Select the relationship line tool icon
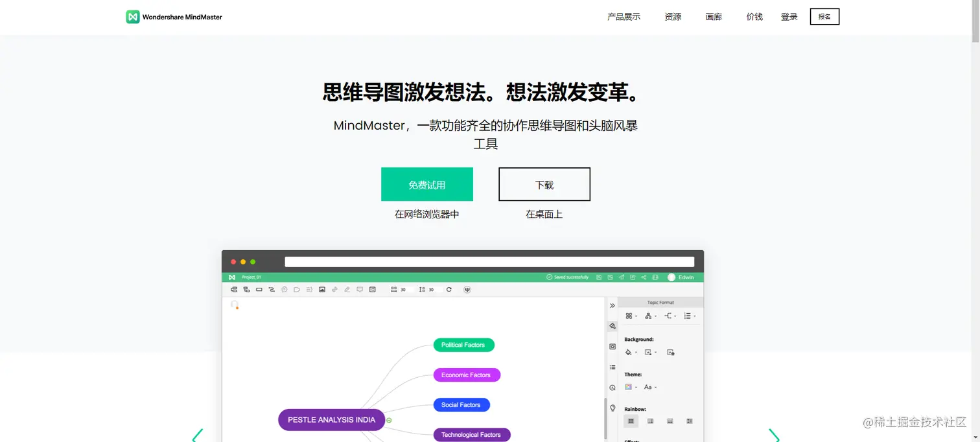 point(272,290)
